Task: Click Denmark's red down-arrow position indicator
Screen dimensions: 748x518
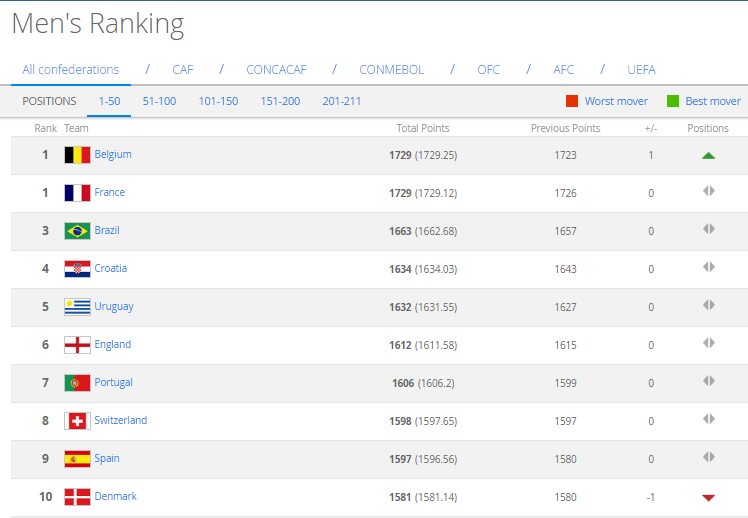Action: point(708,497)
